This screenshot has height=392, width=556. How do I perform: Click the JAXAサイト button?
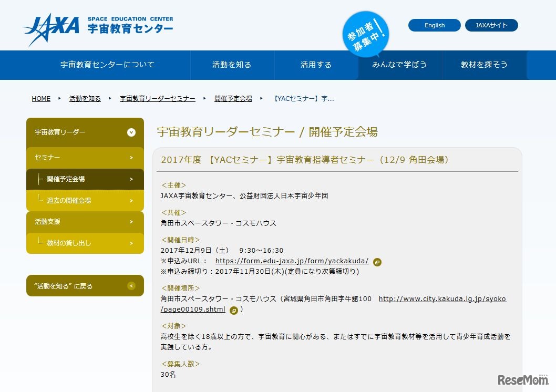pyautogui.click(x=491, y=25)
